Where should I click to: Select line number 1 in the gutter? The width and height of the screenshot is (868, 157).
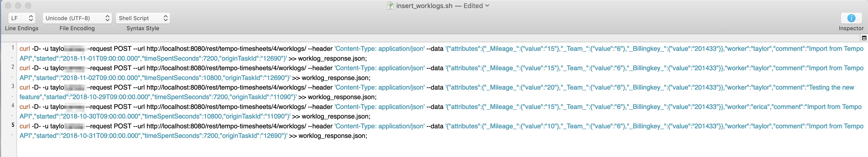coord(13,48)
